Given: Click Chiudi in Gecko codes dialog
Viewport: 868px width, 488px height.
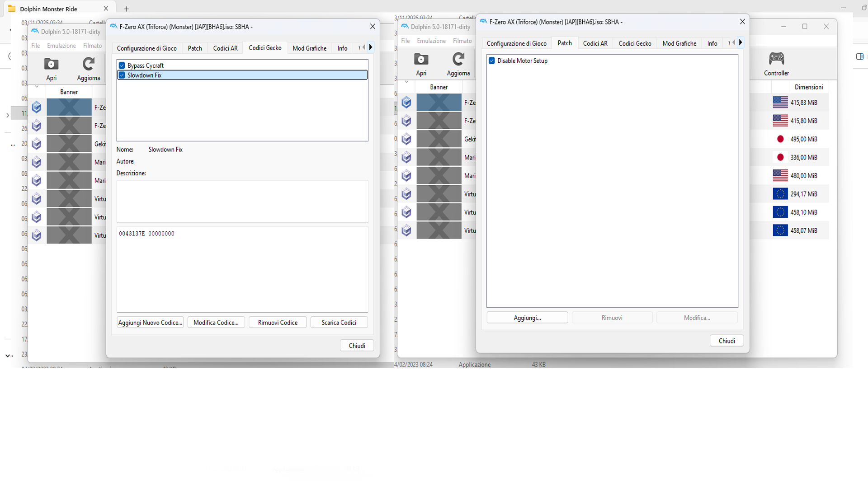Looking at the screenshot, I should (x=357, y=346).
